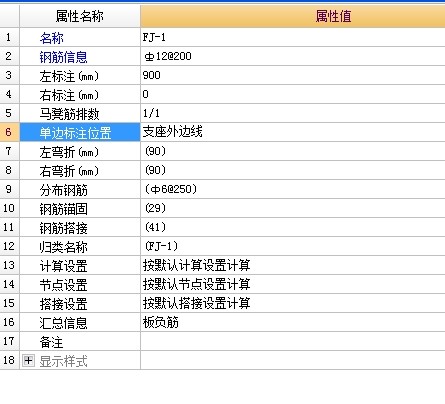Click the 属性名称 column header
Screen dimensions: 445x404
click(80, 16)
